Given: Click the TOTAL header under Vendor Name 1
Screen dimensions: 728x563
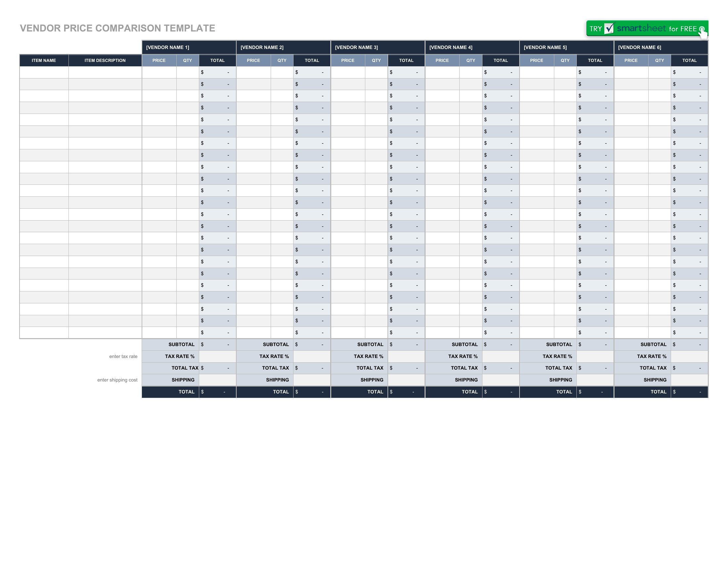Looking at the screenshot, I should click(x=217, y=60).
